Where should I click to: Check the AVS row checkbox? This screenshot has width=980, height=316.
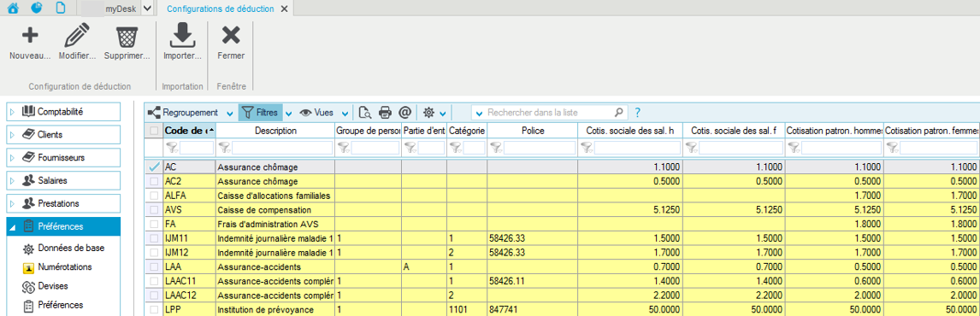[x=154, y=210]
